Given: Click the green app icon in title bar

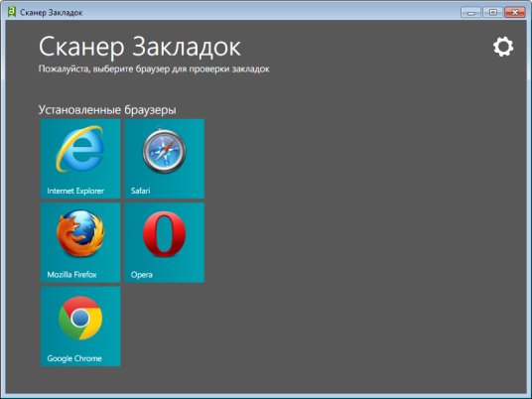Looking at the screenshot, I should [x=12, y=12].
